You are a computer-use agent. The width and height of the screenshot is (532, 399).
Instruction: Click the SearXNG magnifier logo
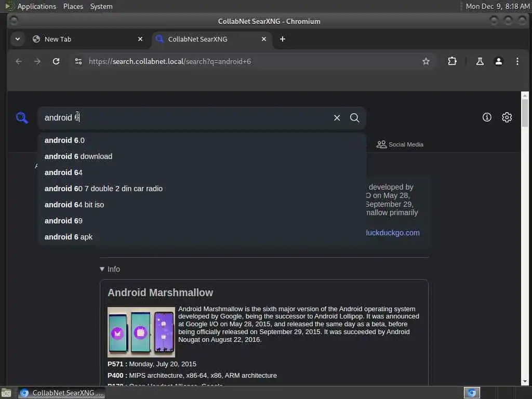click(22, 118)
